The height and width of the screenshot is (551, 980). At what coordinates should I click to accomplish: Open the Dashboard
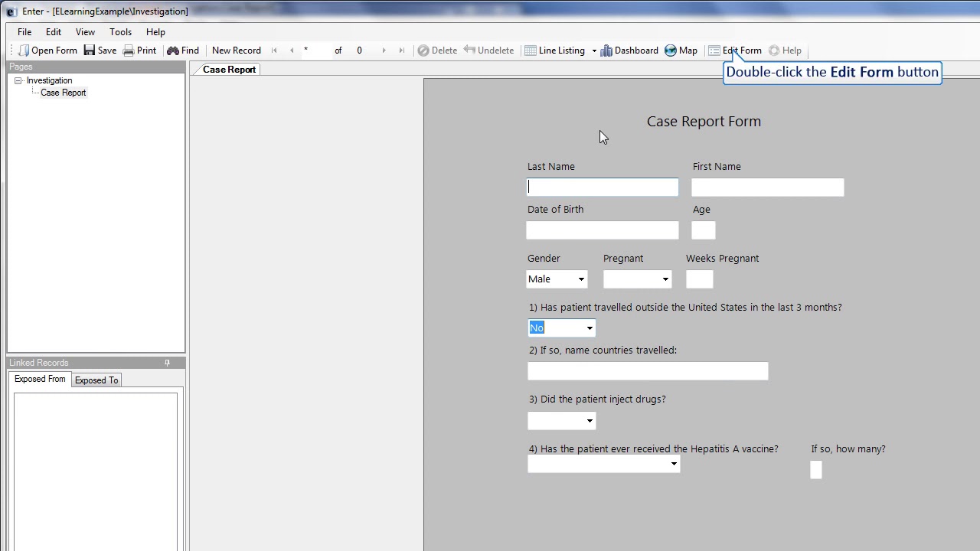pyautogui.click(x=629, y=51)
